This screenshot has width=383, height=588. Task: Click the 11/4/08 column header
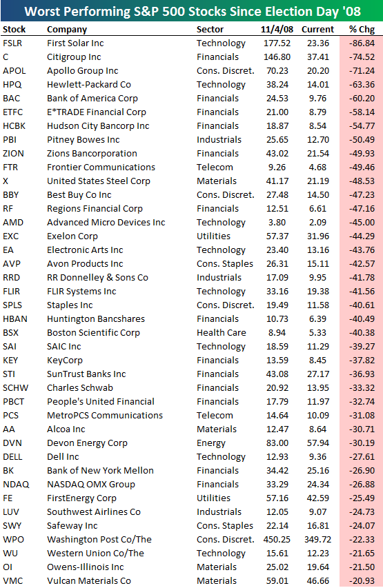coord(277,29)
